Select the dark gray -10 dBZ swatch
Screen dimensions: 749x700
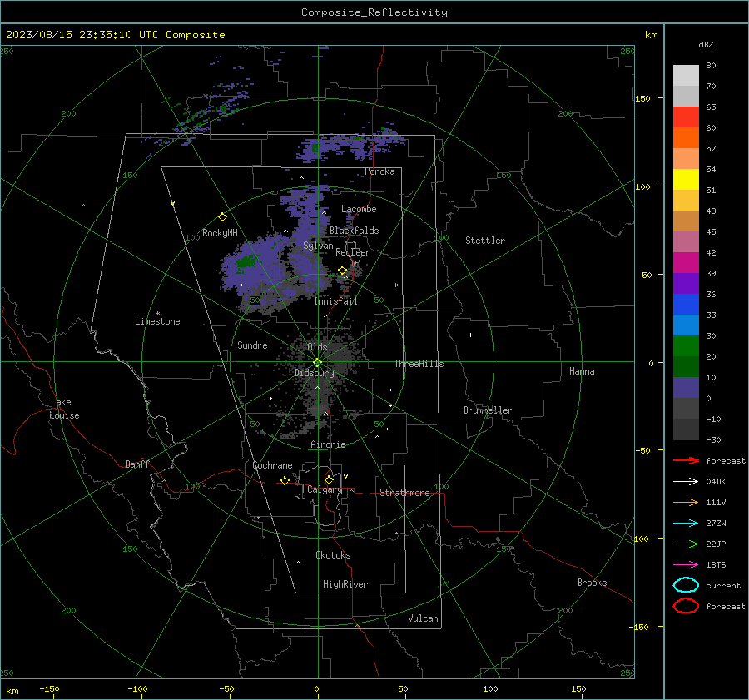686,429
